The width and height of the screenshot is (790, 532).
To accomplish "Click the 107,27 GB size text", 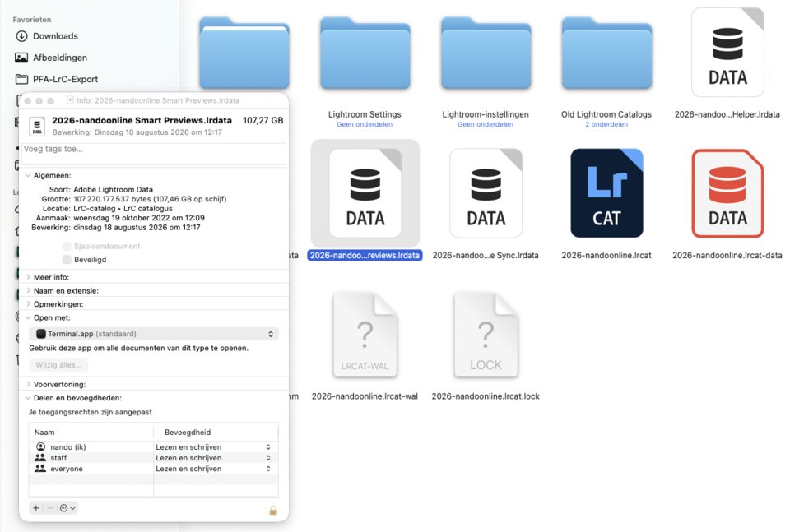I will pos(263,120).
